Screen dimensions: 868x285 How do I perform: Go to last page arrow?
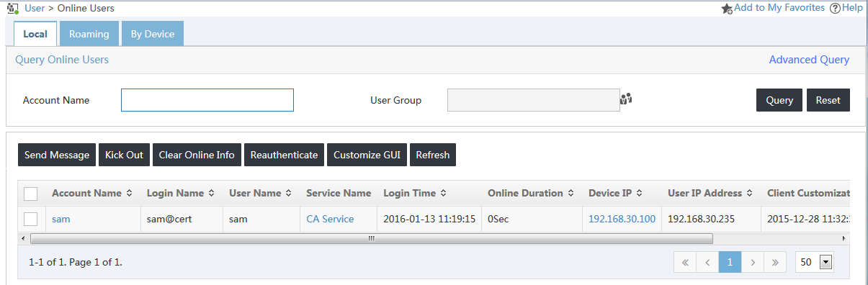[774, 263]
